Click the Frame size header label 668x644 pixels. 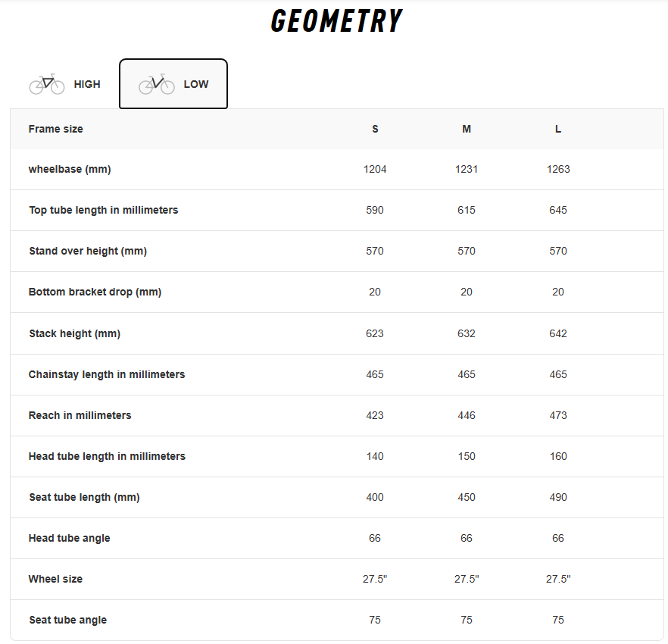(x=56, y=129)
